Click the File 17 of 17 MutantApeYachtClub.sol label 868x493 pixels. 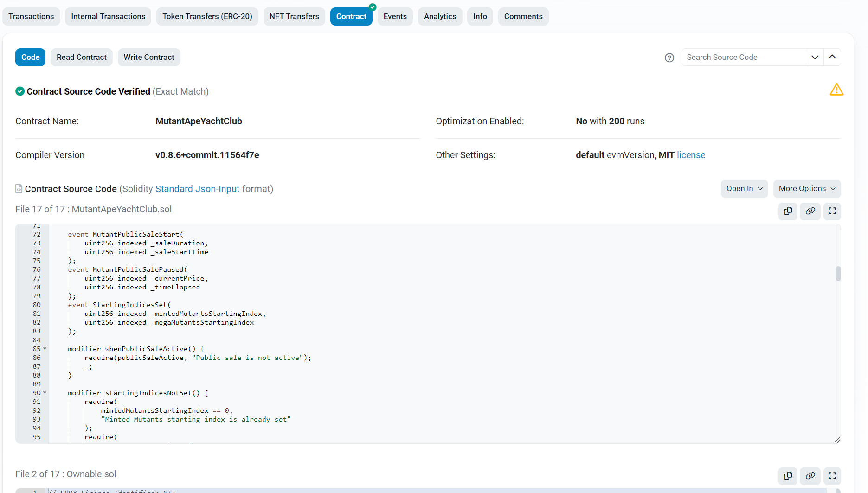coord(93,209)
